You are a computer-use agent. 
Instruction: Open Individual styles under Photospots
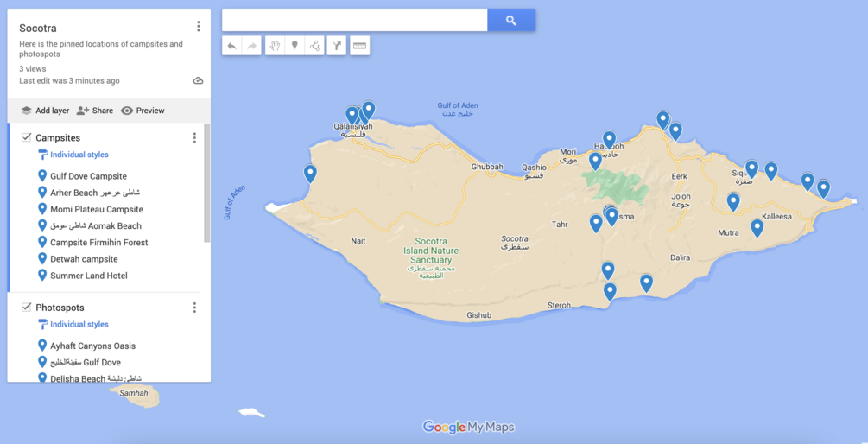pyautogui.click(x=79, y=325)
